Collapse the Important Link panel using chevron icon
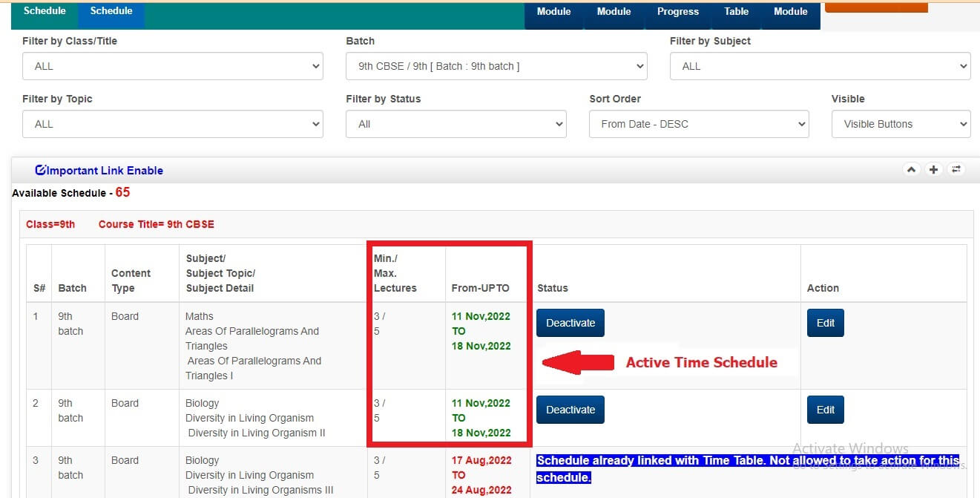This screenshot has height=498, width=980. (x=911, y=170)
